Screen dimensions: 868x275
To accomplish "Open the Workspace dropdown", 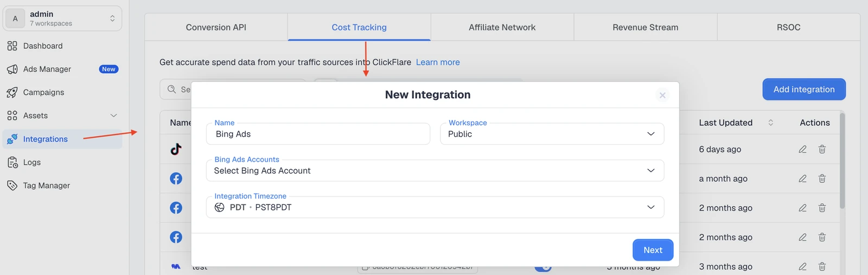I will (552, 134).
